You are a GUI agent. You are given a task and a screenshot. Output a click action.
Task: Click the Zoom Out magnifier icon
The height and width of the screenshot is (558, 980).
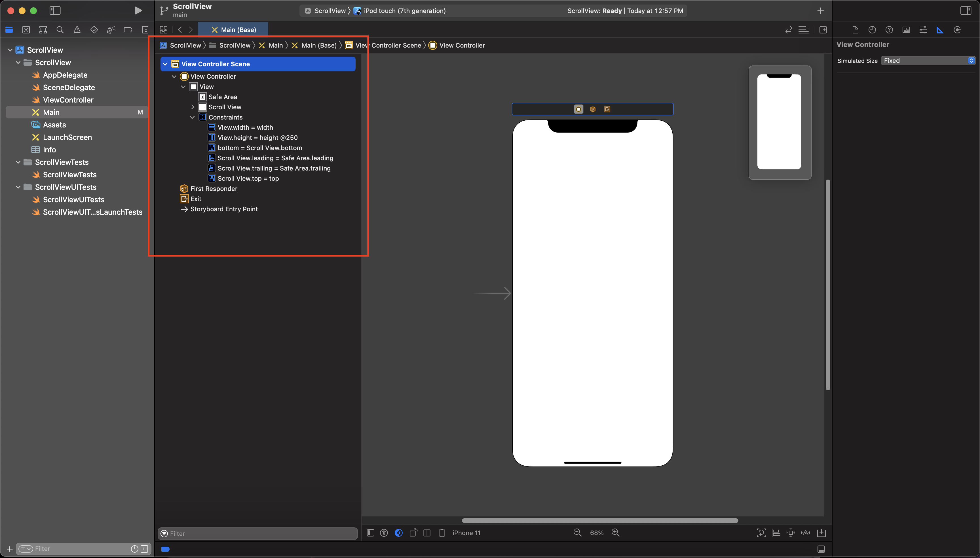[x=577, y=533]
